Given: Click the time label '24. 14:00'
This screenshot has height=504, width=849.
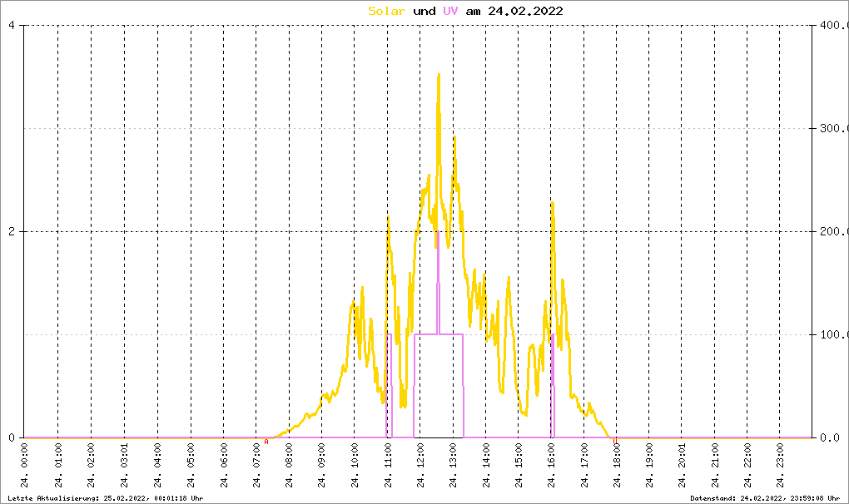Looking at the screenshot, I should (x=486, y=465).
